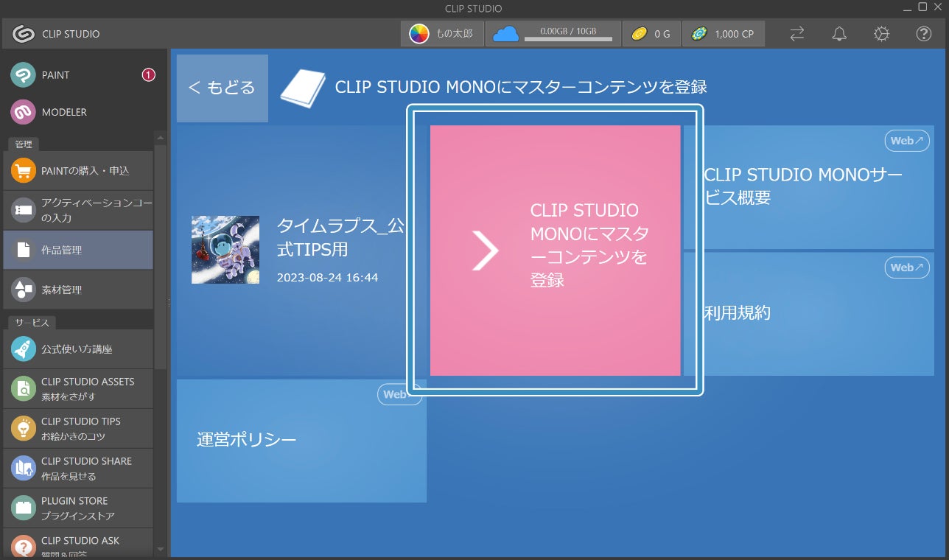949x560 pixels.
Task: Click the white book icon in title
Action: coord(303,88)
